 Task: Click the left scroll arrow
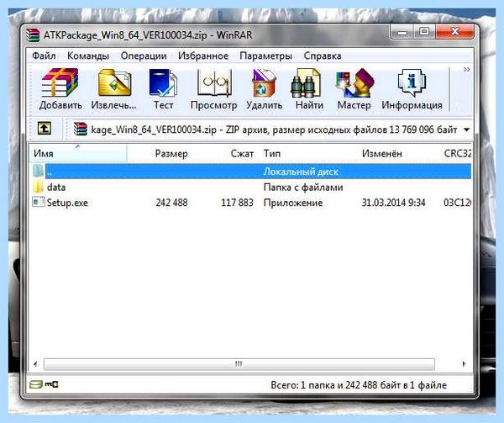click(35, 364)
